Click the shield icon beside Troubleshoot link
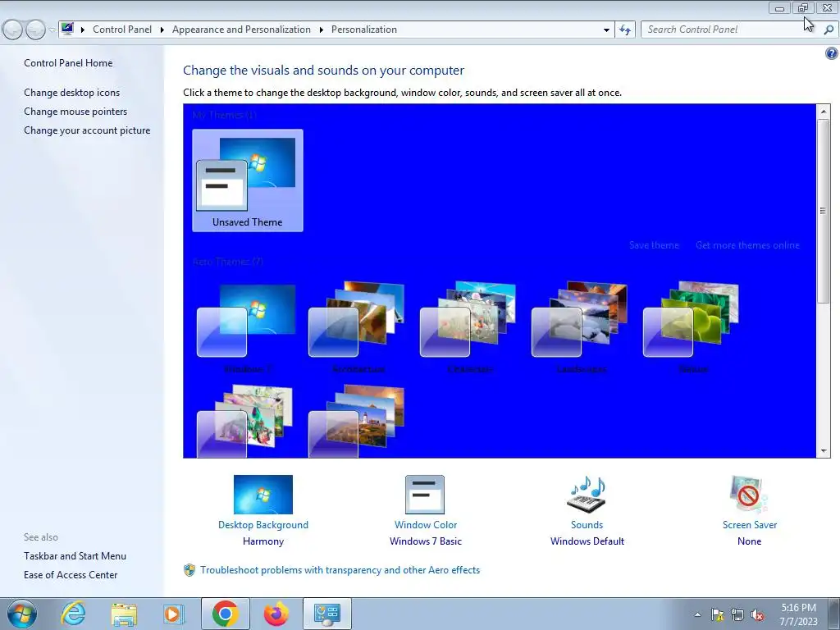840x630 pixels. 189,570
